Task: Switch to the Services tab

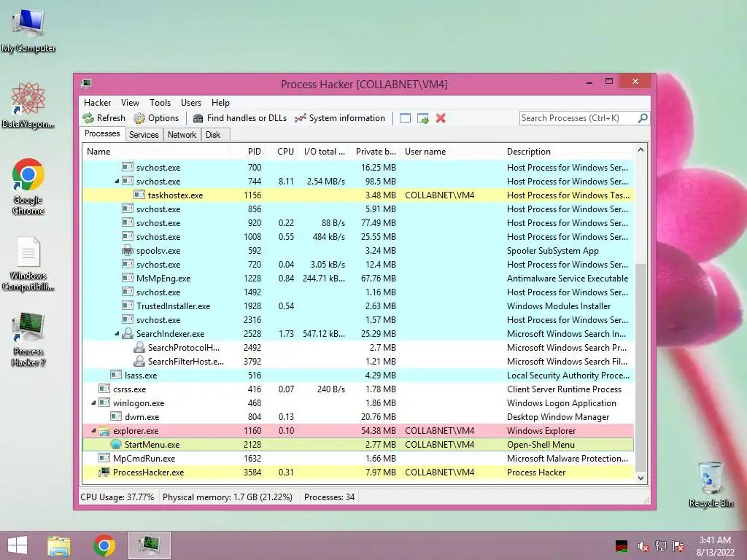Action: [x=144, y=135]
